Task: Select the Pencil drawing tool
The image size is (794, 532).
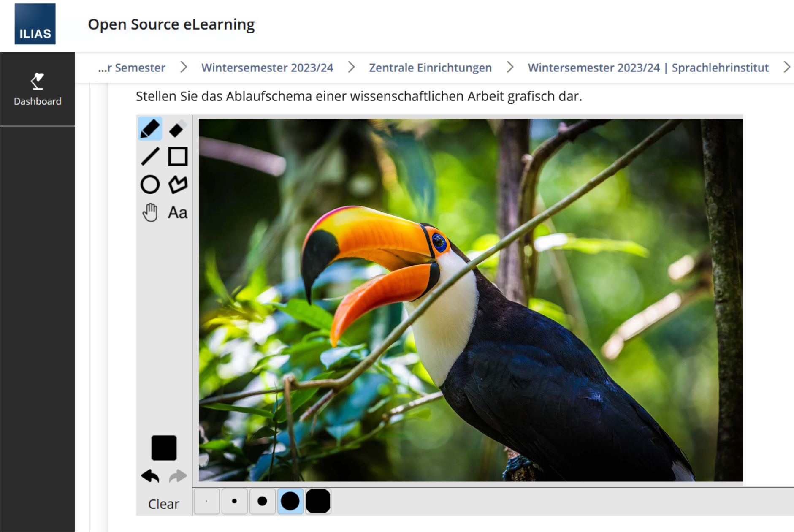Action: coord(150,129)
